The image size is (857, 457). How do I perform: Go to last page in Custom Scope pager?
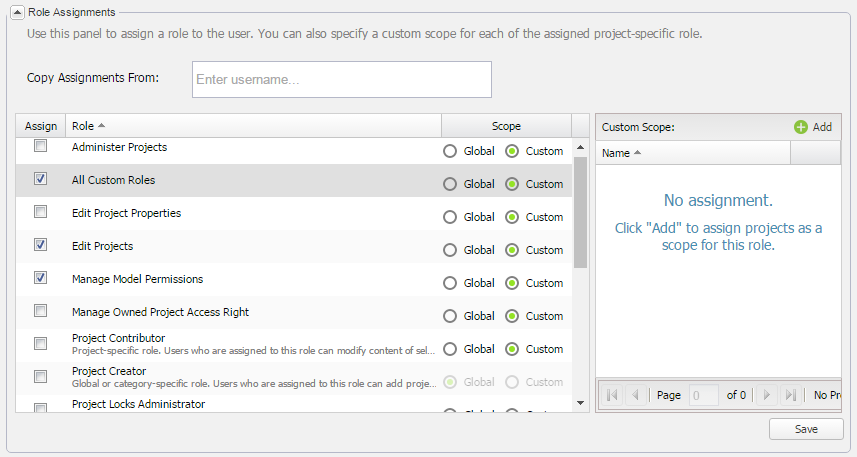(789, 395)
